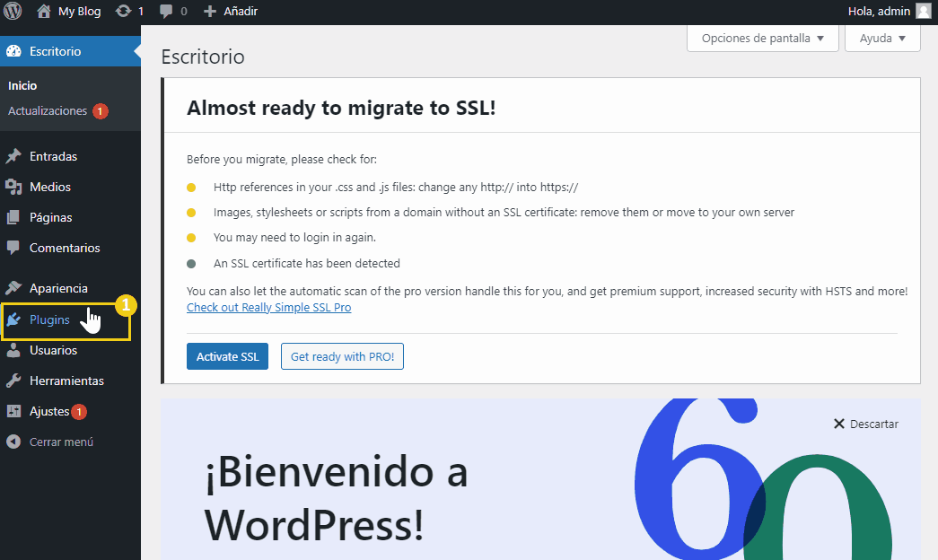Viewport: 938px width, 560px height.
Task: Click the home icon beside My Blog
Action: click(44, 11)
